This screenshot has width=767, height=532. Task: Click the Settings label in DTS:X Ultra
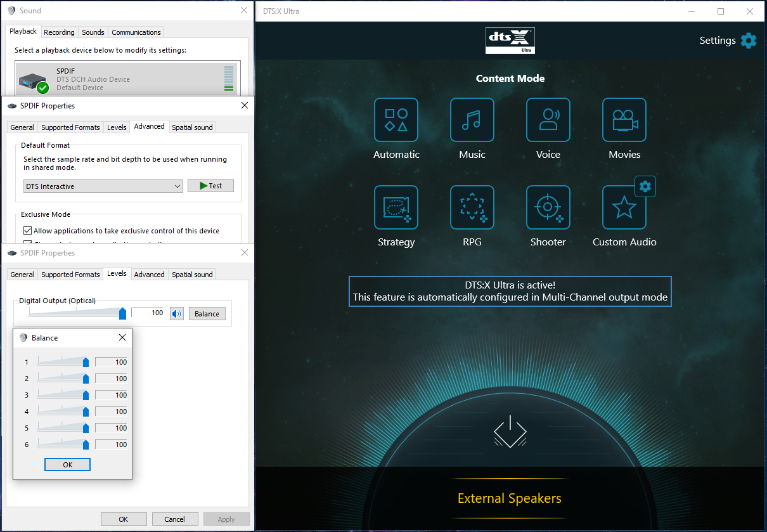click(718, 41)
